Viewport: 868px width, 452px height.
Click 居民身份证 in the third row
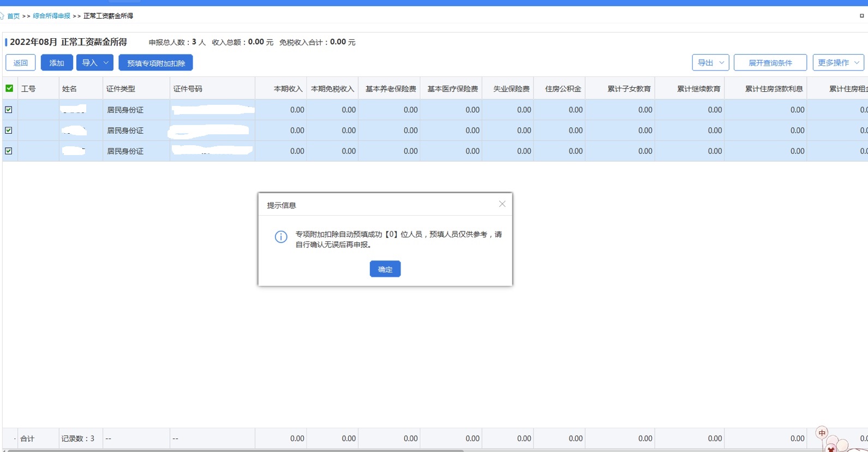(125, 151)
